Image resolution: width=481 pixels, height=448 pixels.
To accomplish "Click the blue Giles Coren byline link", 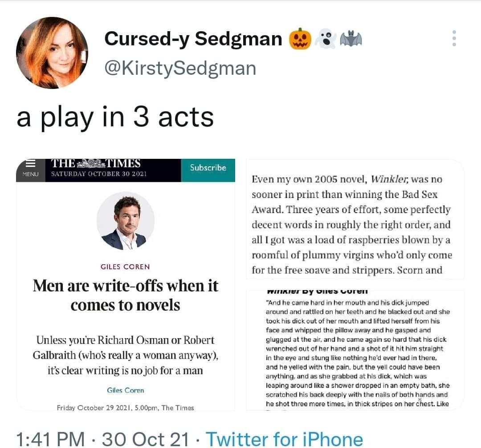I will 126,390.
